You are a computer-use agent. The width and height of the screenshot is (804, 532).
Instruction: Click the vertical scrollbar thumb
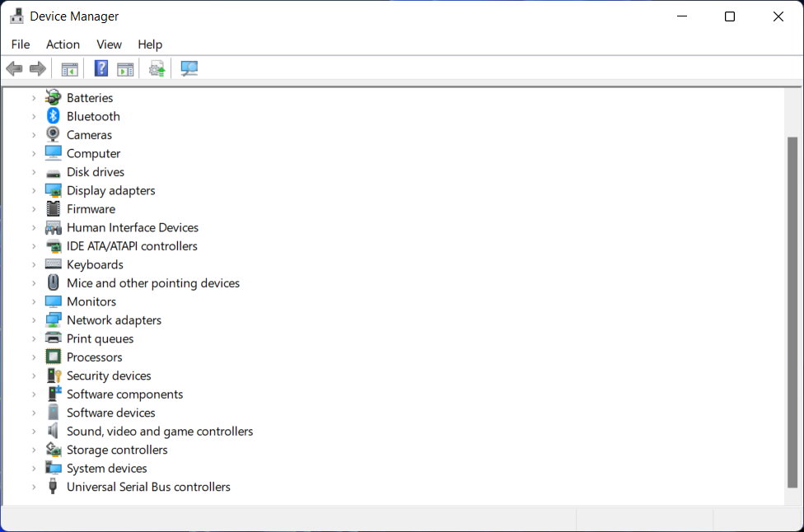(792, 313)
